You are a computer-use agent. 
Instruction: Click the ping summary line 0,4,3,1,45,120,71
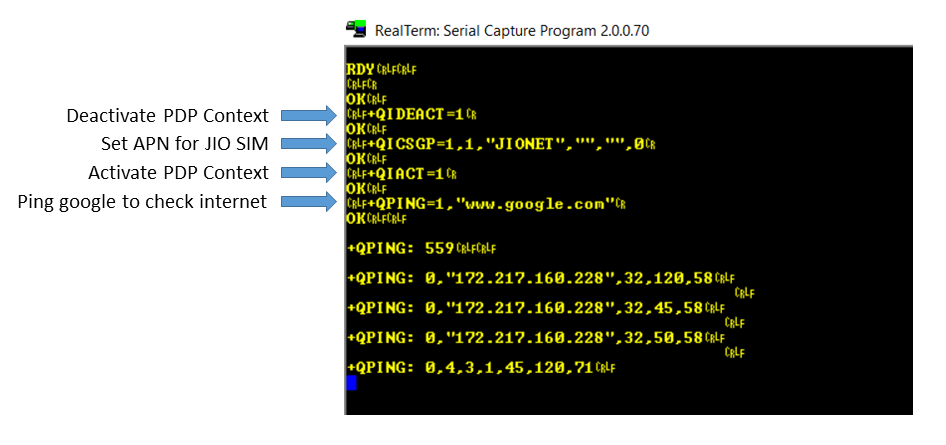tap(475, 367)
